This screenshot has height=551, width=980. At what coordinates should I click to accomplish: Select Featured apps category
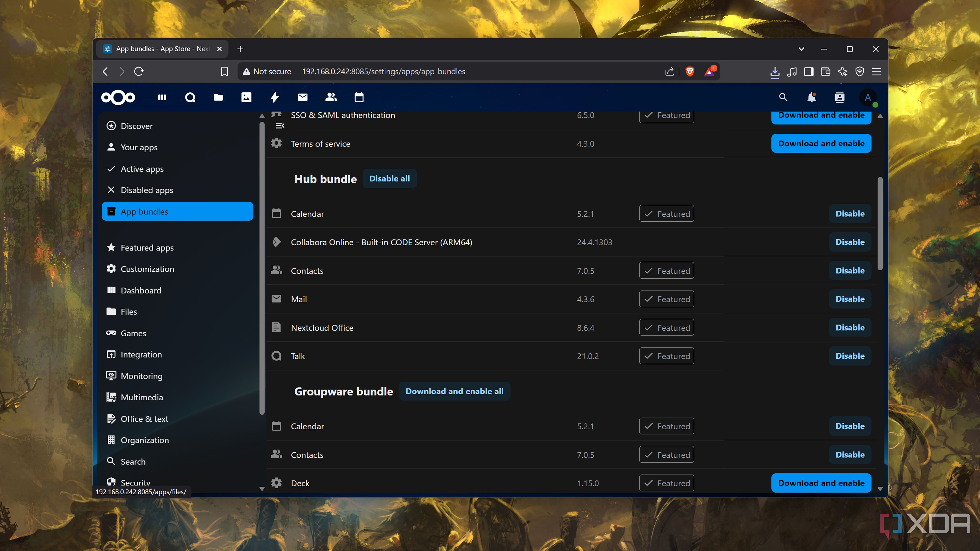pyautogui.click(x=177, y=247)
